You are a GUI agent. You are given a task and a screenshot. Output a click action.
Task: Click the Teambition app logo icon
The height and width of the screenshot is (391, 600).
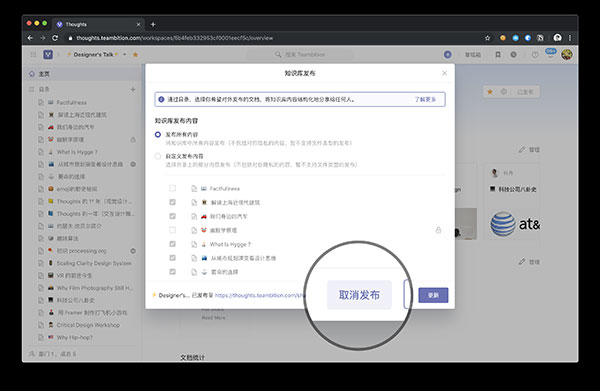click(x=48, y=54)
